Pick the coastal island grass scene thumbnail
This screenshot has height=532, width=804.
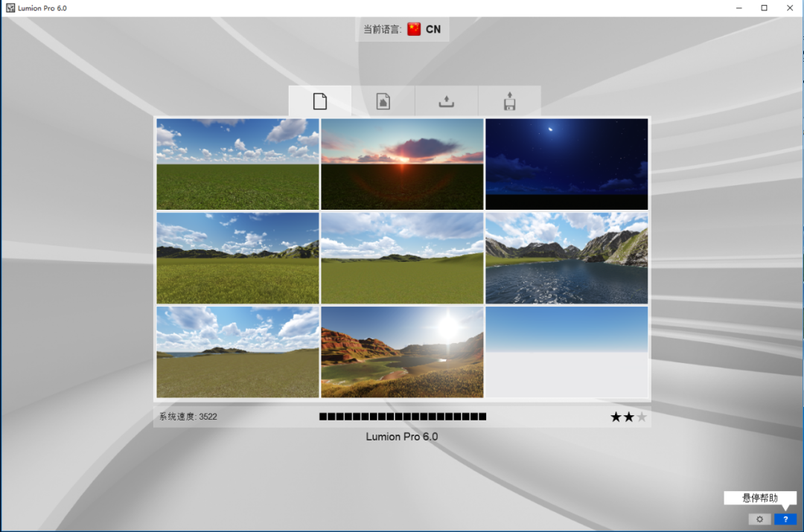[238, 352]
